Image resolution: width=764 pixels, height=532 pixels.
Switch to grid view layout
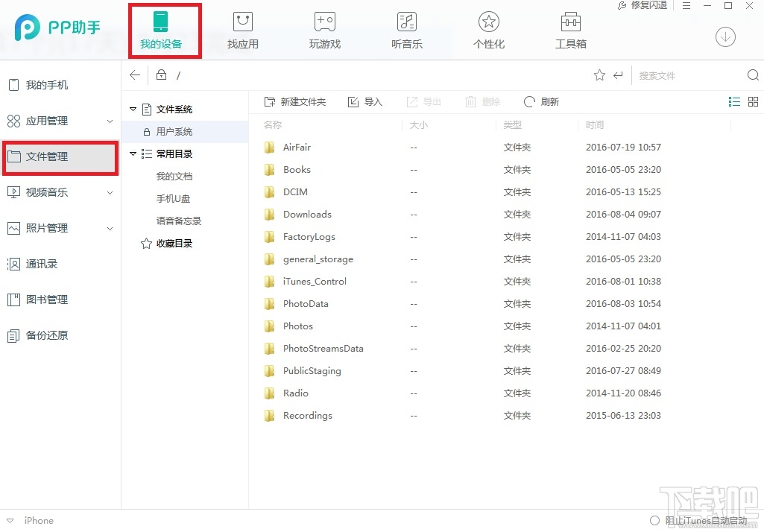click(753, 101)
